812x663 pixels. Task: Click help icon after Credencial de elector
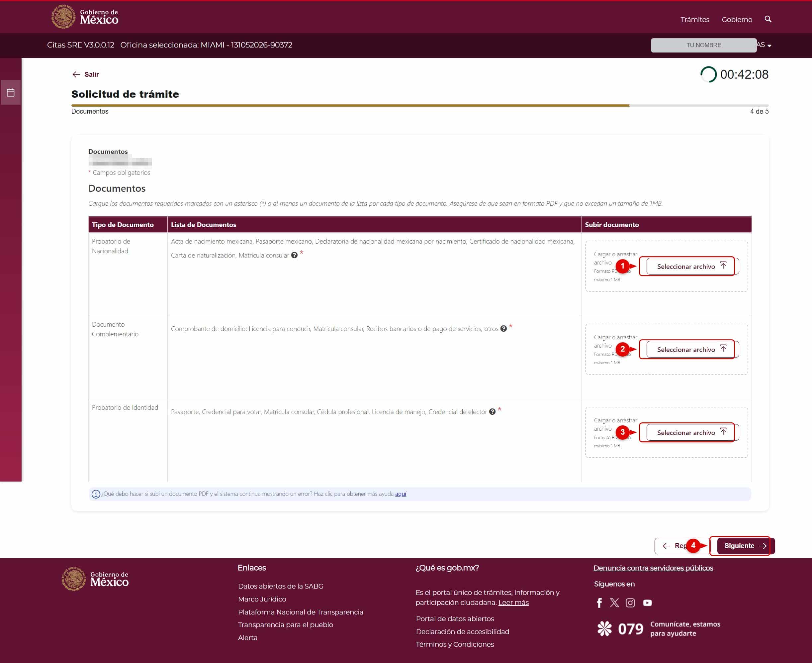492,412
